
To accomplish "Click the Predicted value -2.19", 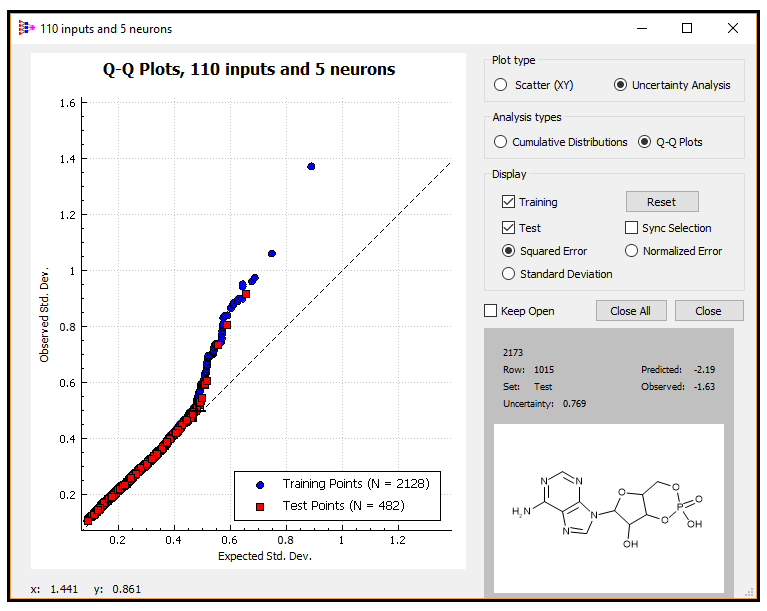I will [704, 369].
